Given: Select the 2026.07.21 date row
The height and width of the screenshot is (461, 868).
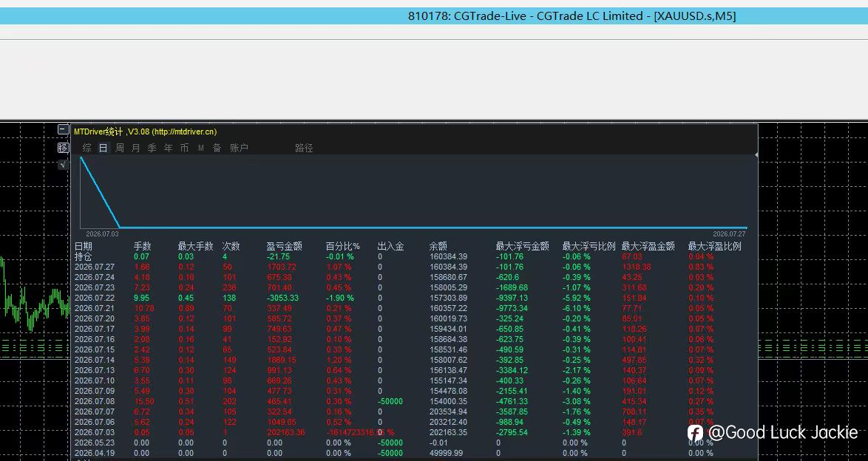Looking at the screenshot, I should tap(95, 308).
